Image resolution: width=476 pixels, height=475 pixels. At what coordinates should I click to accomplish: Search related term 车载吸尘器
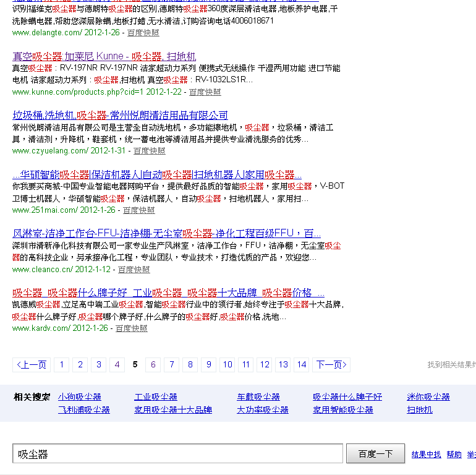coord(258,397)
